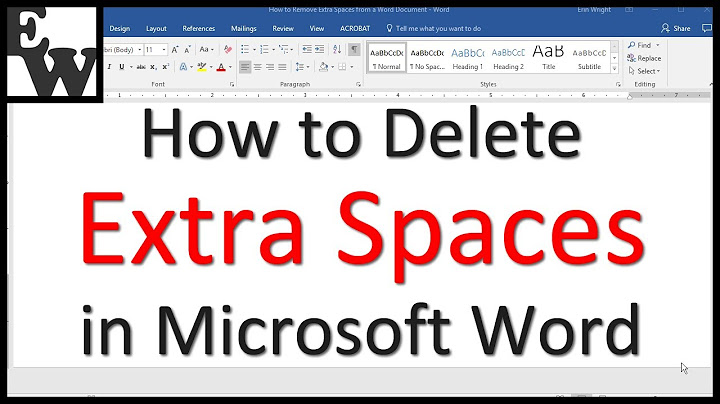The height and width of the screenshot is (404, 720).
Task: Toggle underline formatting
Action: pyautogui.click(x=122, y=67)
